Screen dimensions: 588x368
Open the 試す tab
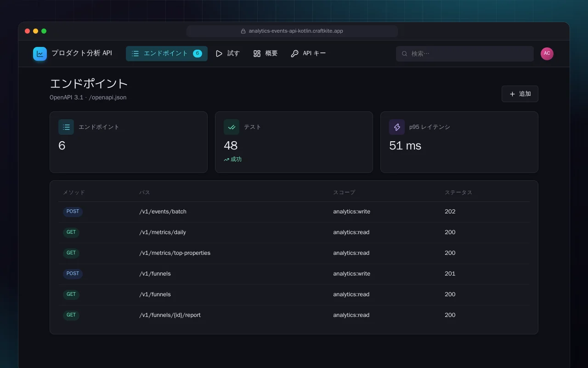click(x=227, y=53)
